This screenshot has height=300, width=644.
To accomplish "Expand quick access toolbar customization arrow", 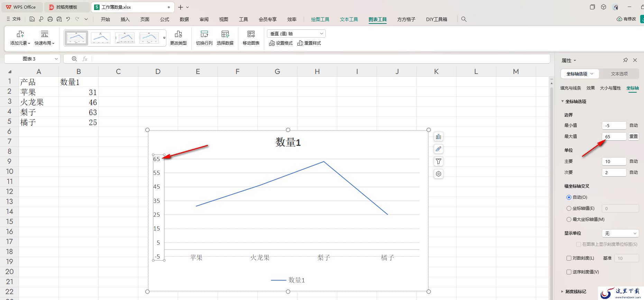I will pyautogui.click(x=86, y=19).
